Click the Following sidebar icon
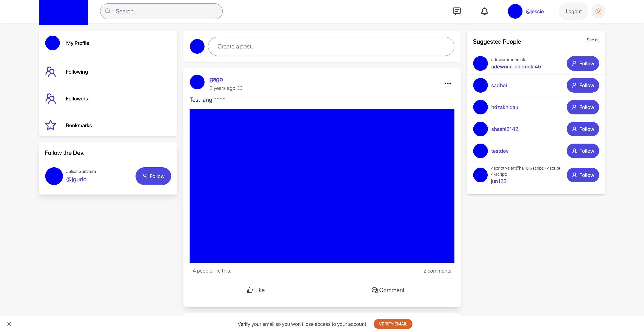 click(50, 72)
